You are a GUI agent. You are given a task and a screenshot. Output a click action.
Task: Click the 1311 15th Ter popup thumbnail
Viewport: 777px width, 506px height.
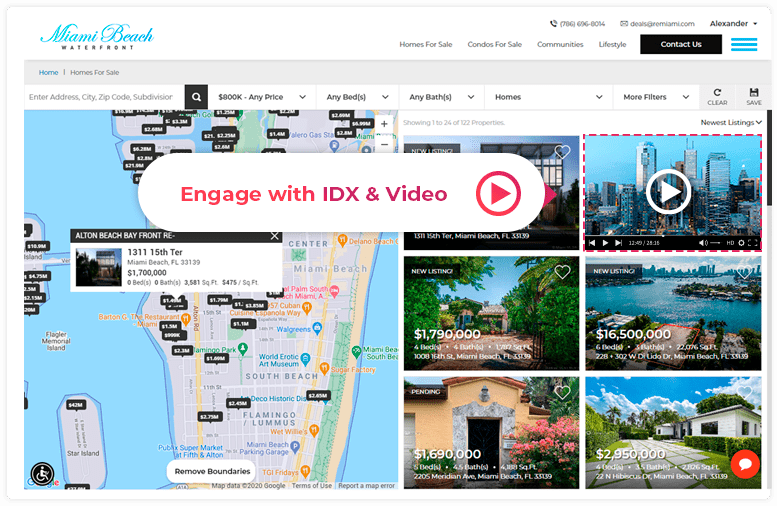(99, 267)
